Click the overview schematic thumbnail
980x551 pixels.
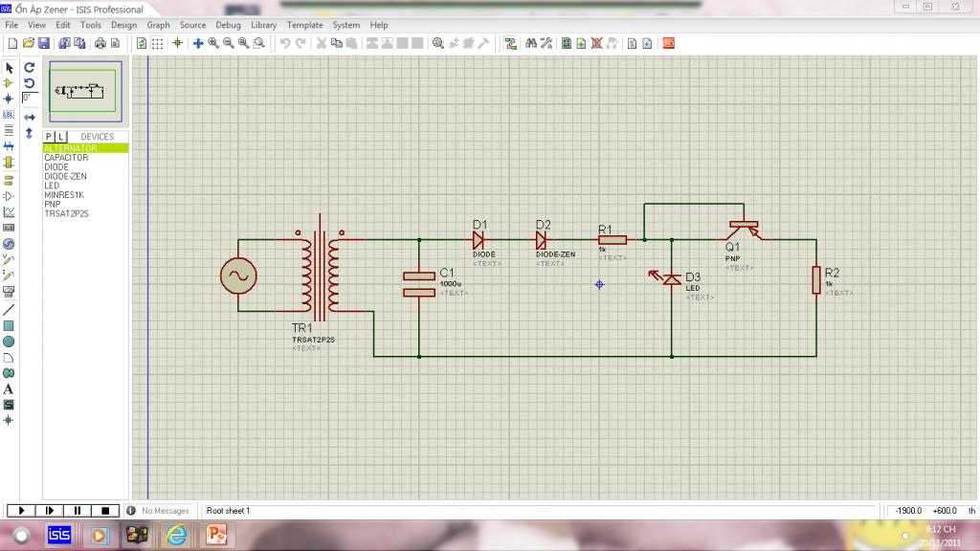pyautogui.click(x=87, y=92)
